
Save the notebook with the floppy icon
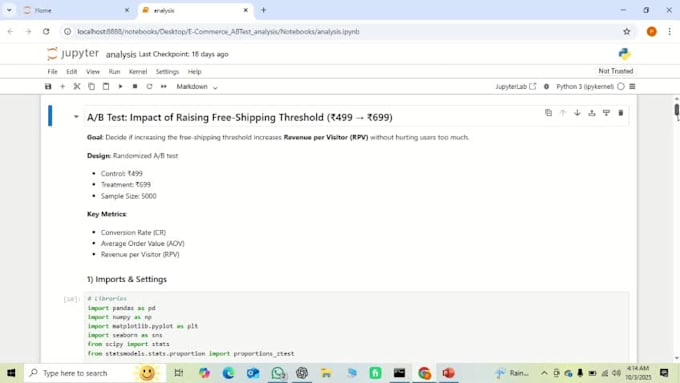pyautogui.click(x=48, y=87)
